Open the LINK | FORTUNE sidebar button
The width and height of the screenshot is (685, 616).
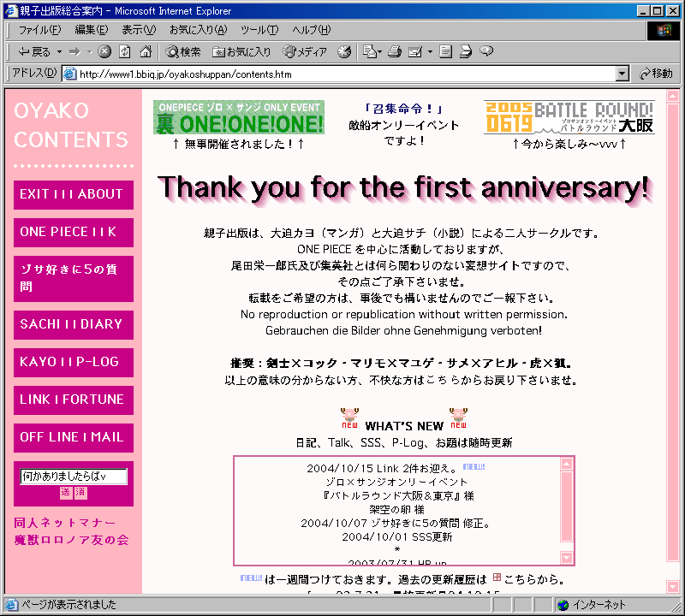point(74,400)
